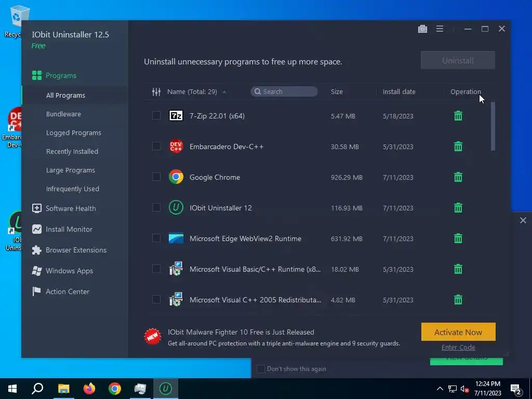Click the trash icon for 7-Zip 22.01
The width and height of the screenshot is (532, 399).
458,116
